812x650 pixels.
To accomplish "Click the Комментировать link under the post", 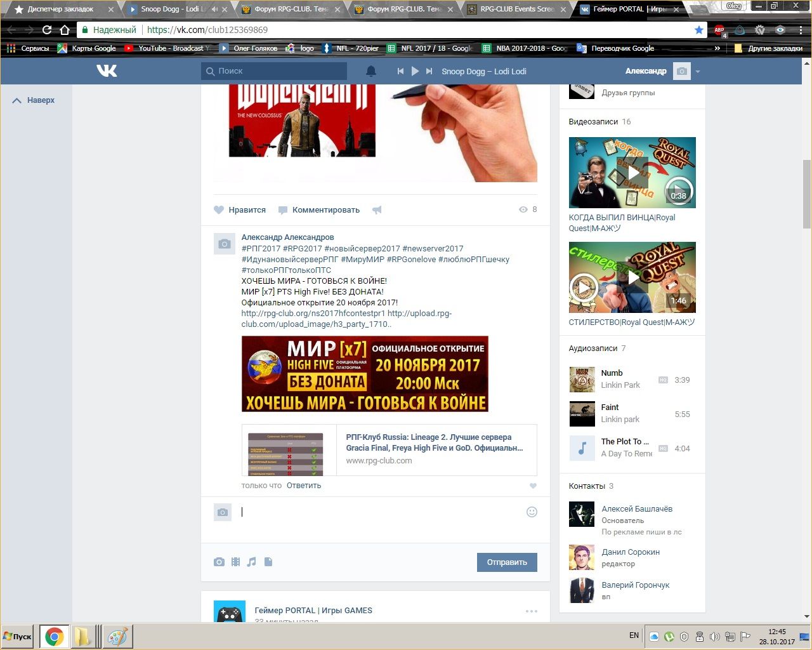I will (x=319, y=210).
